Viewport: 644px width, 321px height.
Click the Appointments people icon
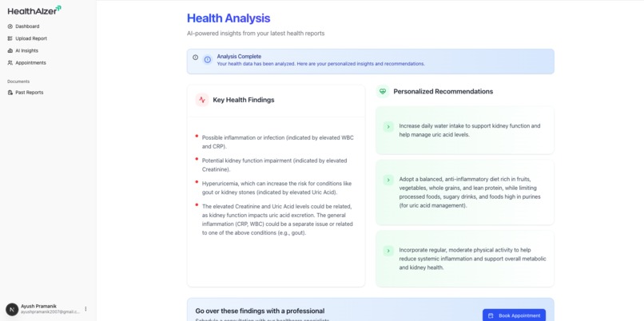tap(10, 63)
